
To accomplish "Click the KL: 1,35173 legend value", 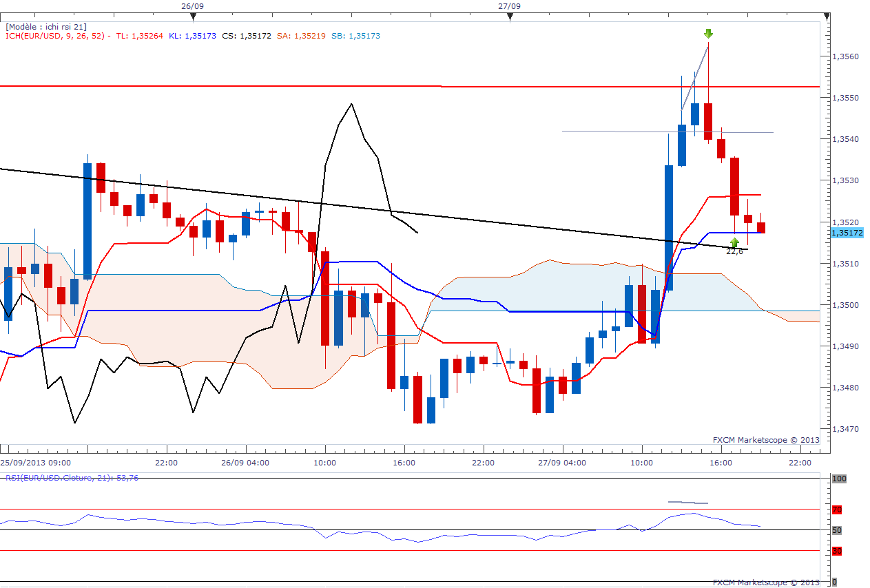I will (192, 36).
